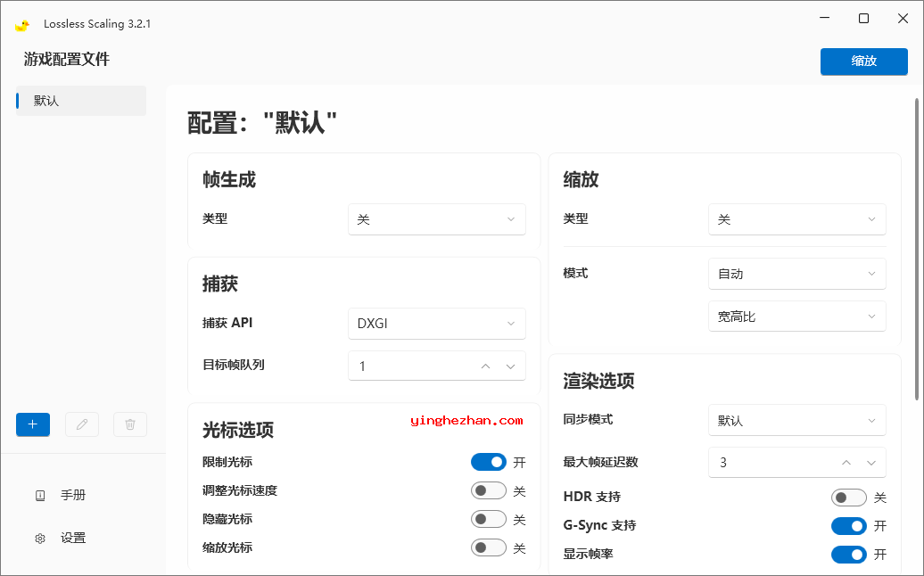Turn off 限制光标 toggle
The image size is (924, 576).
(489, 463)
